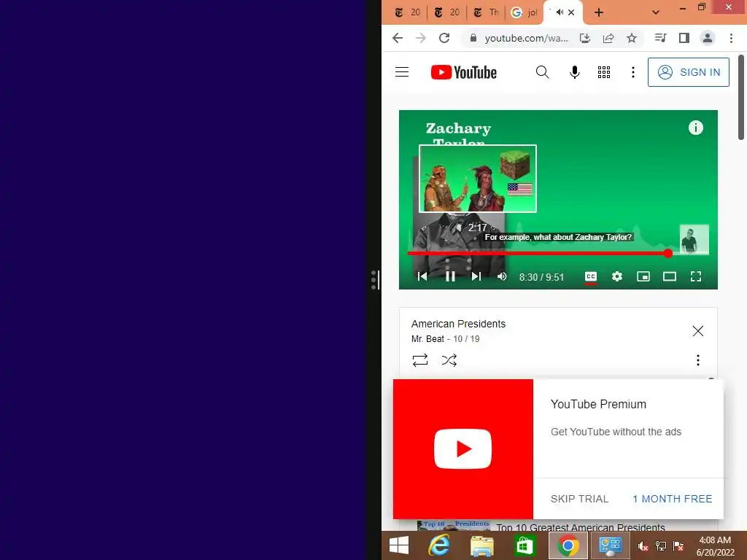Click the YouTube logo to go home
This screenshot has width=747, height=560.
tap(463, 72)
